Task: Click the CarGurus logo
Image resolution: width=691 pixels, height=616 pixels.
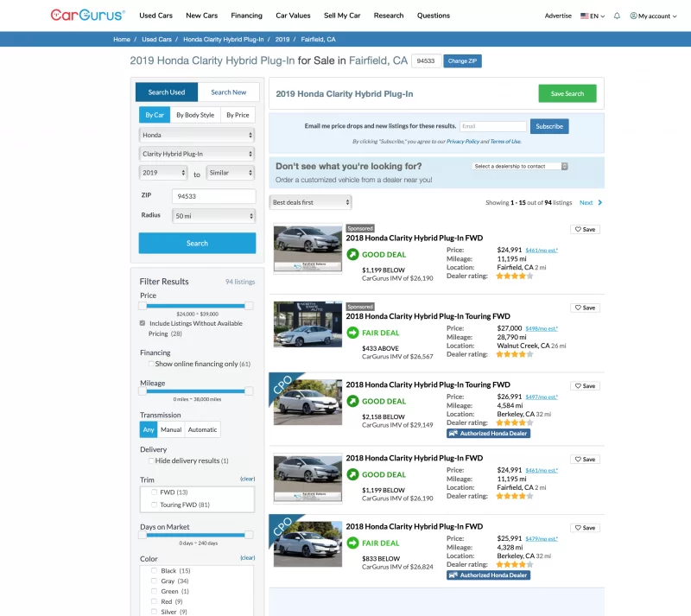Action: coord(87,15)
